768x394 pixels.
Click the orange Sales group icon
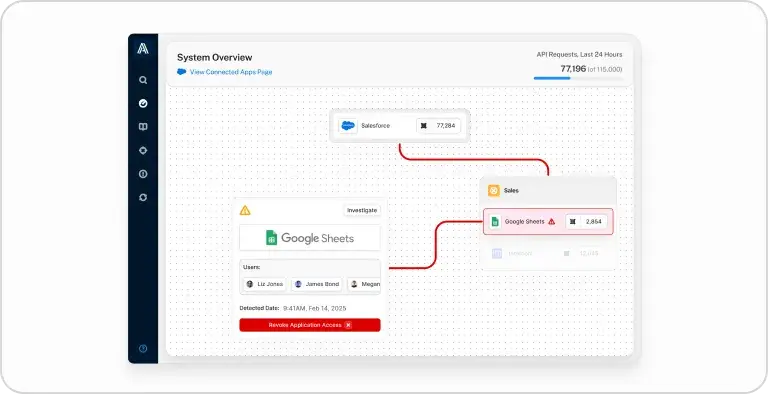click(x=494, y=191)
